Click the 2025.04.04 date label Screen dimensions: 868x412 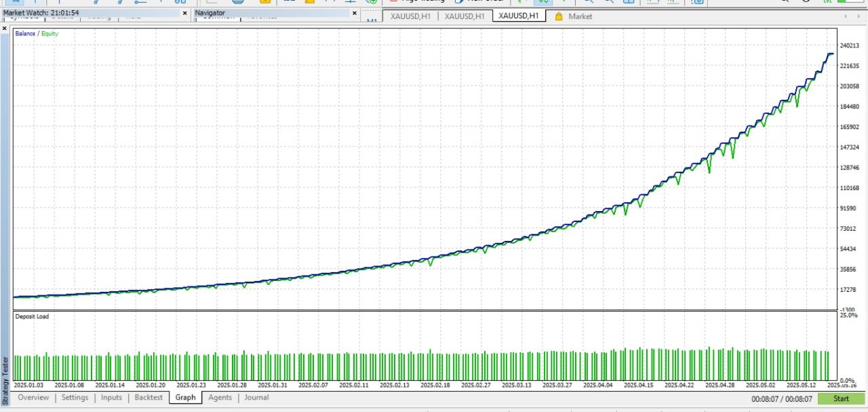(x=598, y=385)
